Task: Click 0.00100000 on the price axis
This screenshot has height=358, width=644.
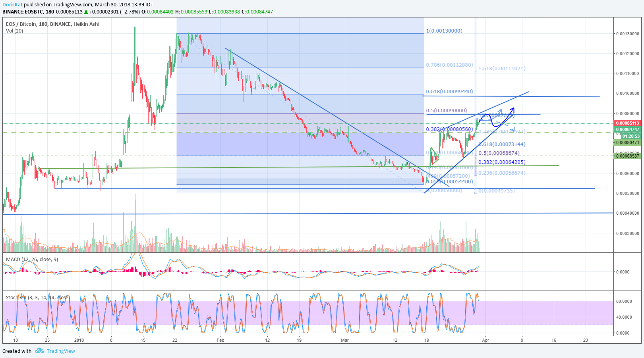Action: click(628, 94)
